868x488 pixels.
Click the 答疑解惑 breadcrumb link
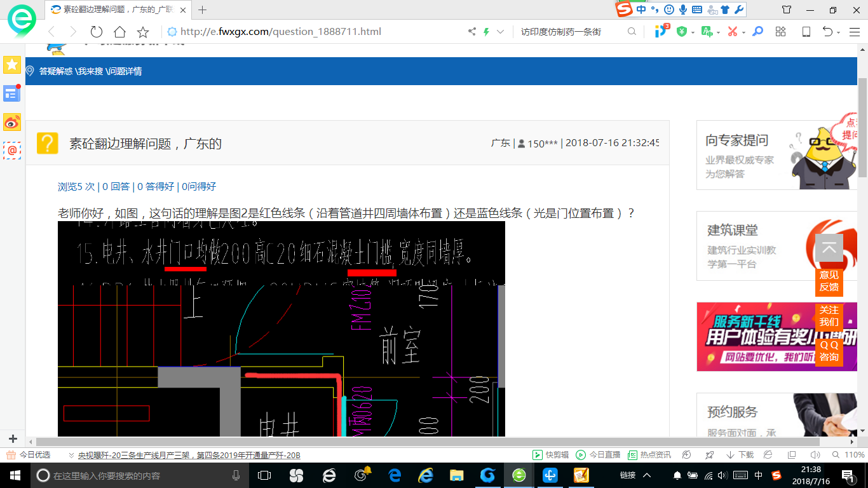click(x=56, y=71)
